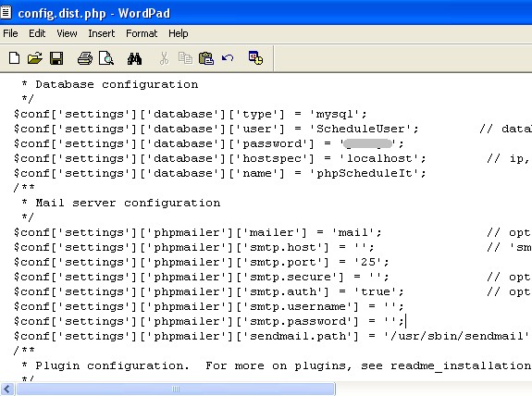Screen dimensions: 532x396
Task: Open the Edit menu
Action: pos(37,33)
